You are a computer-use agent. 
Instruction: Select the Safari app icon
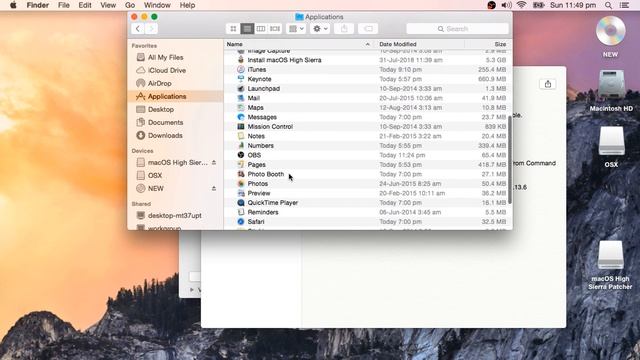click(x=241, y=222)
